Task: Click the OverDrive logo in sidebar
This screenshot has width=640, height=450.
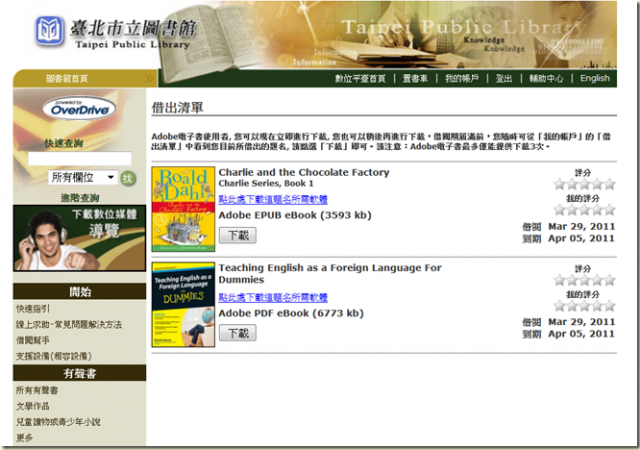Action: 80,108
